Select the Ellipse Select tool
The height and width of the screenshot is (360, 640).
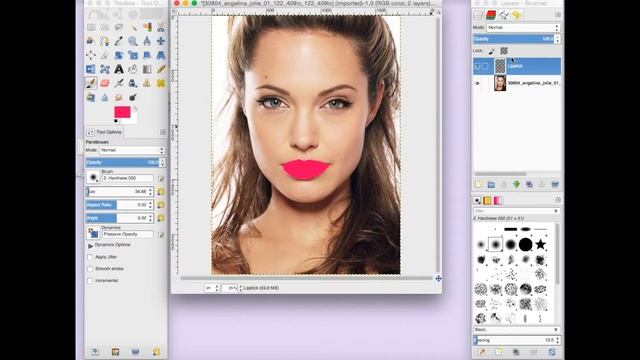(105, 27)
